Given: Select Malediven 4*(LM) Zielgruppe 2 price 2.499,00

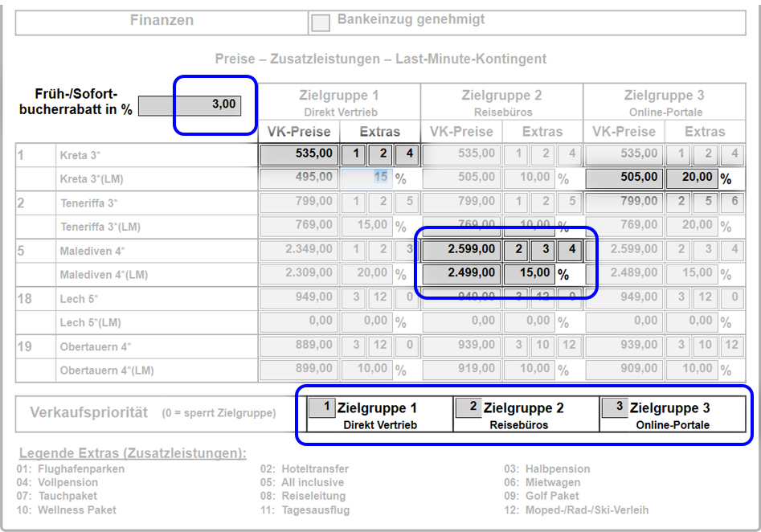Looking at the screenshot, I should pyautogui.click(x=462, y=273).
